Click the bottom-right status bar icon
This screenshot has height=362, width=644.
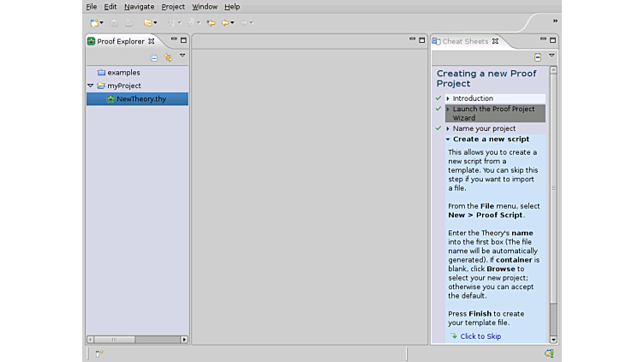549,353
